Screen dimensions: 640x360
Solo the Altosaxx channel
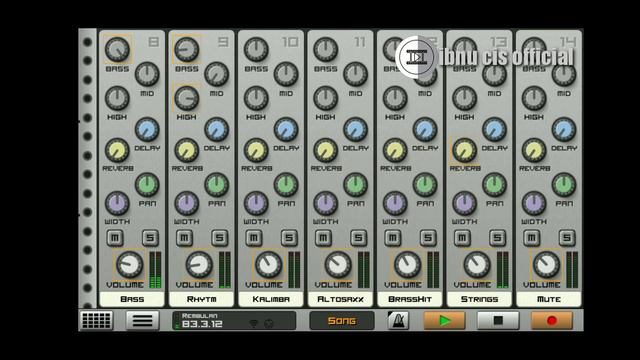[x=358, y=238]
